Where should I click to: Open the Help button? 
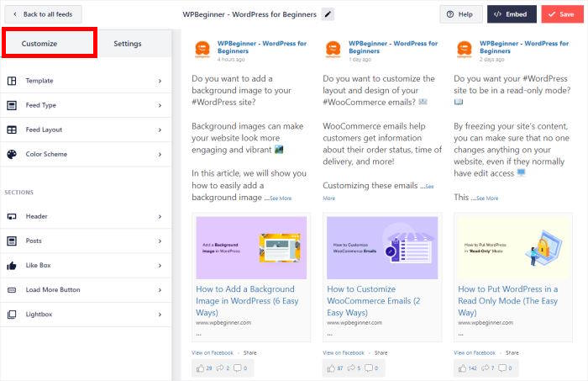[461, 14]
